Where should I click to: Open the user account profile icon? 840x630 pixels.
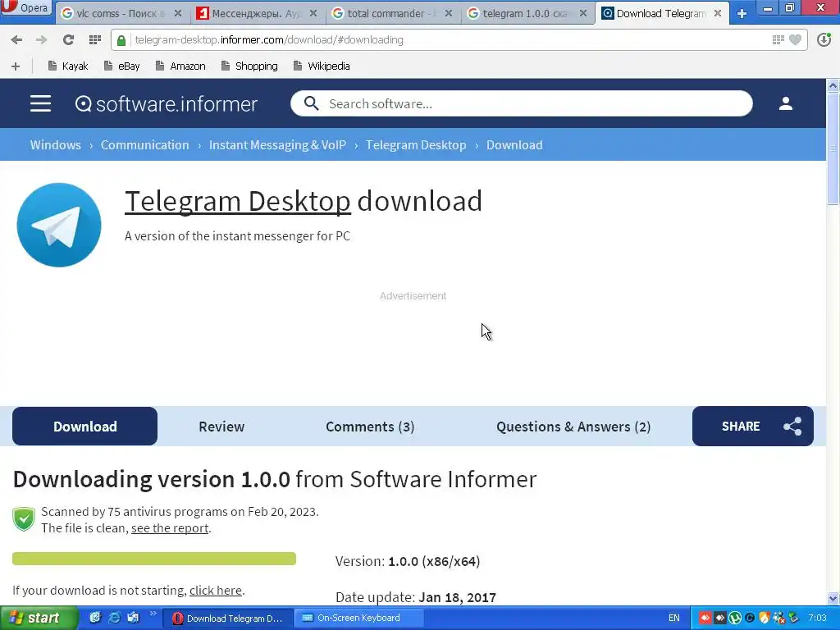click(x=785, y=103)
